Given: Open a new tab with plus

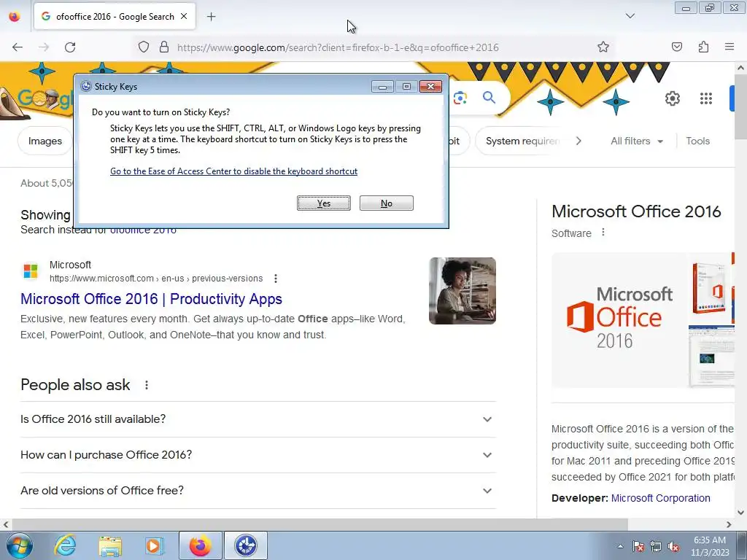Looking at the screenshot, I should click(x=211, y=17).
